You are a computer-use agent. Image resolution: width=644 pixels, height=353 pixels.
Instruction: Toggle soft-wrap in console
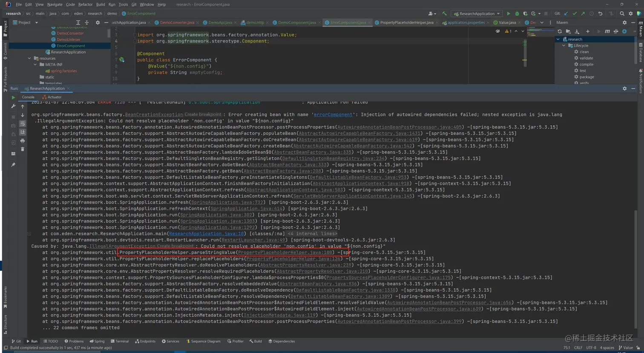click(x=23, y=123)
